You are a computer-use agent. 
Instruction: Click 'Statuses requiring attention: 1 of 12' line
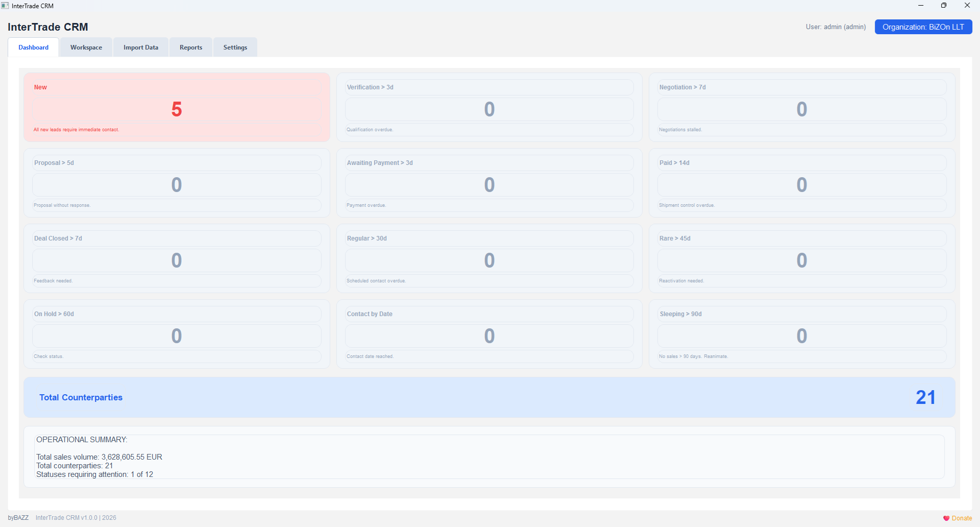tap(94, 474)
